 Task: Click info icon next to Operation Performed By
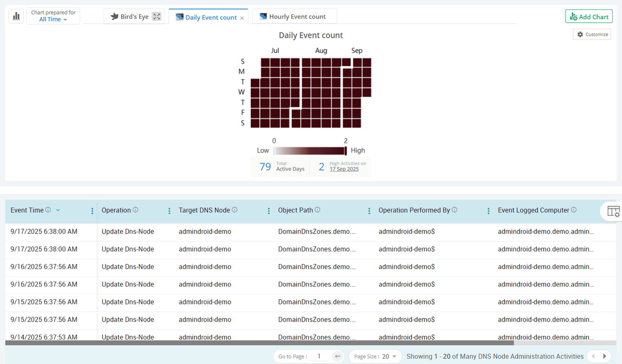click(454, 210)
